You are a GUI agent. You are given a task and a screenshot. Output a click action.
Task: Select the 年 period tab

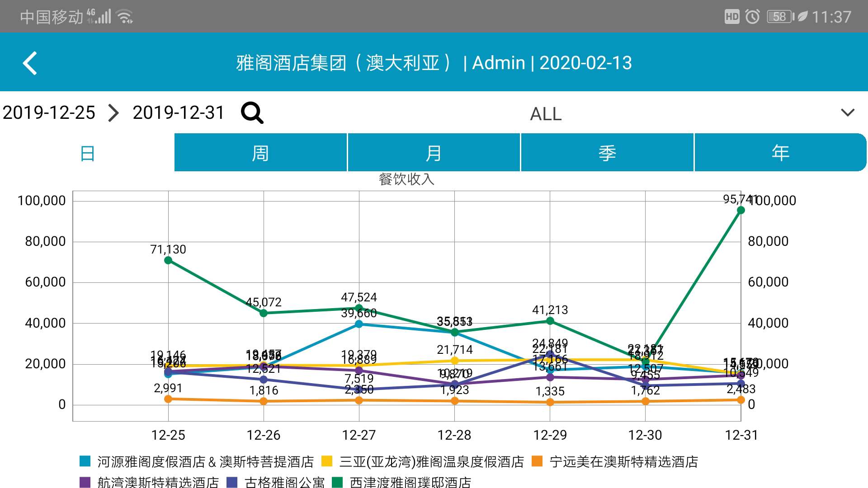coord(780,153)
